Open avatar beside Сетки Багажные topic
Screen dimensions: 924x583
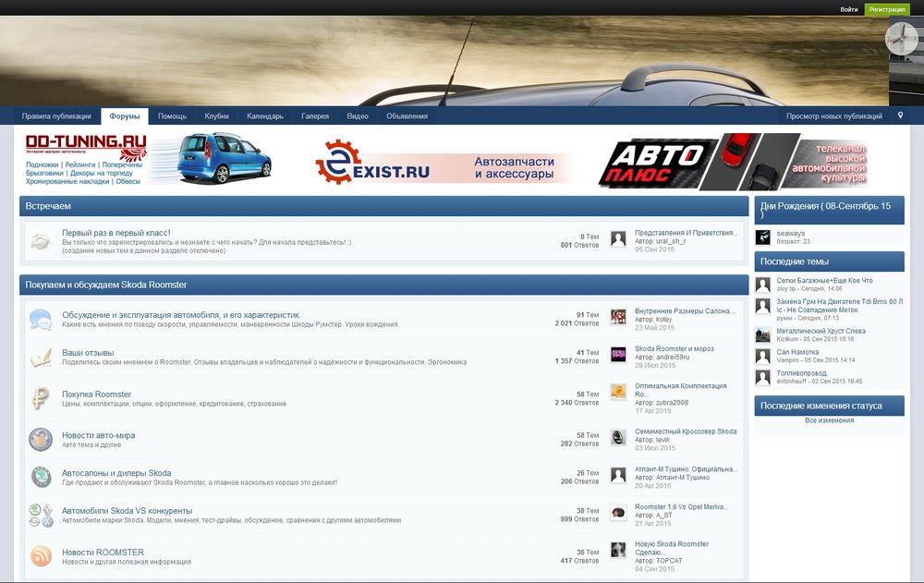[x=763, y=285]
